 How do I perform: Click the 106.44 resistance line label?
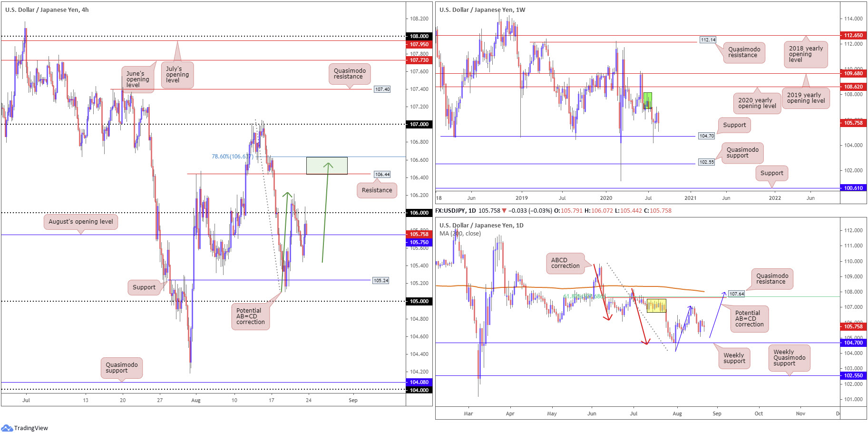[x=382, y=174]
